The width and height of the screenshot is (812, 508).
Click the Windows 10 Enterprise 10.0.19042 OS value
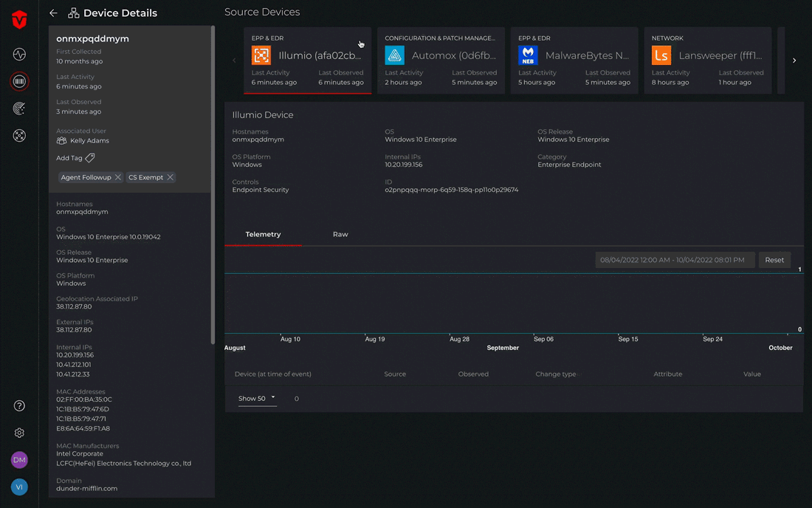point(109,237)
